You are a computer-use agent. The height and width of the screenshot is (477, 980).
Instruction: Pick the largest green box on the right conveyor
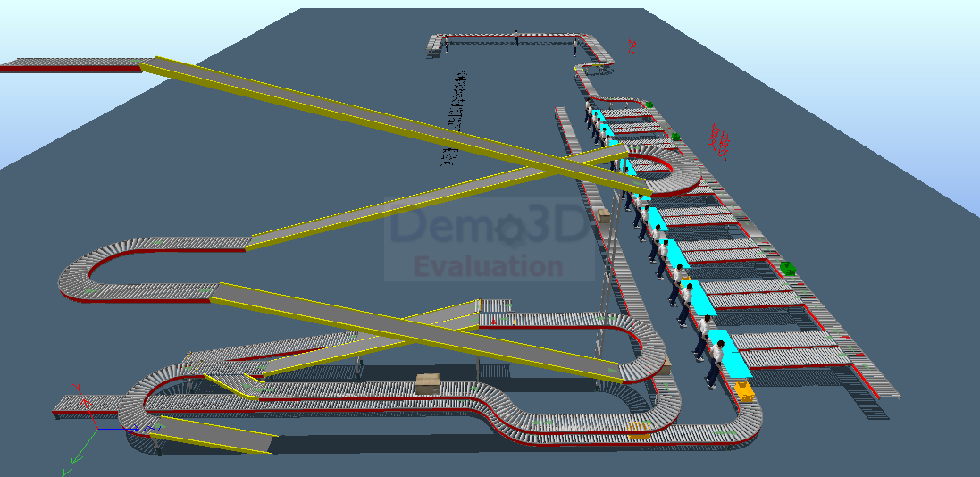(x=788, y=268)
